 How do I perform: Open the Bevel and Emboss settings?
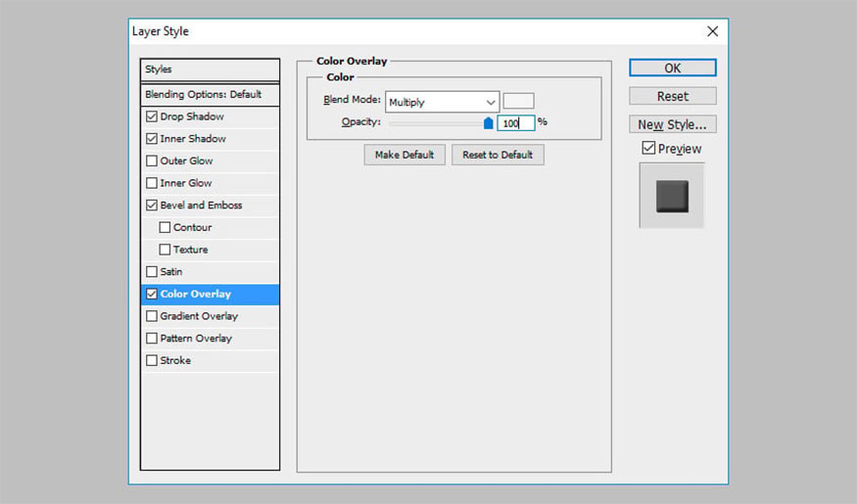pyautogui.click(x=201, y=206)
